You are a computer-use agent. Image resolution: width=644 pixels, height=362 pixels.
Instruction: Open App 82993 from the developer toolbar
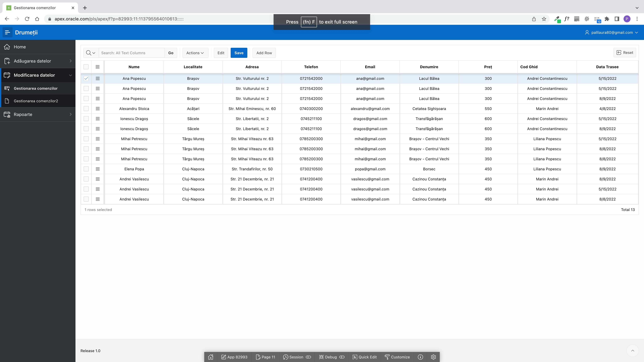pos(234,357)
